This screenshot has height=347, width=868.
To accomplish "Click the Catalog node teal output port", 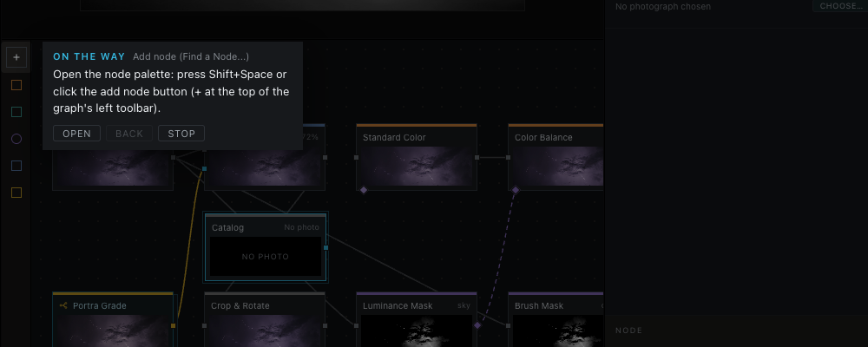I will point(325,248).
